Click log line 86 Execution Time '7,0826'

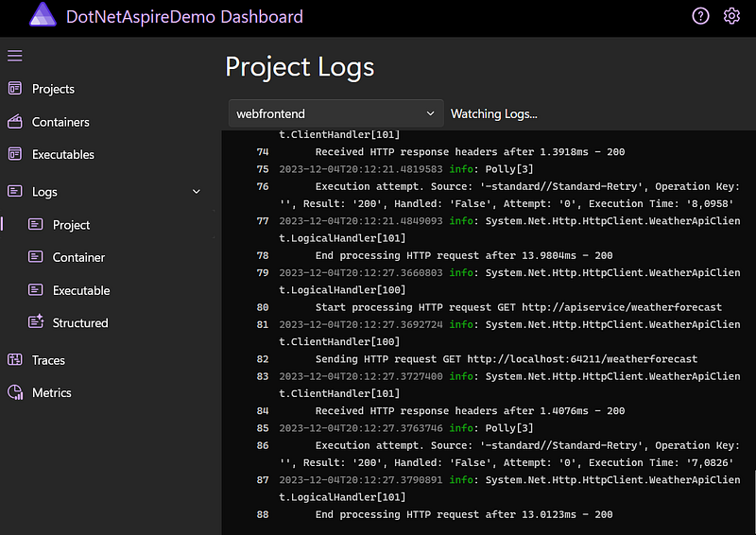coord(661,462)
